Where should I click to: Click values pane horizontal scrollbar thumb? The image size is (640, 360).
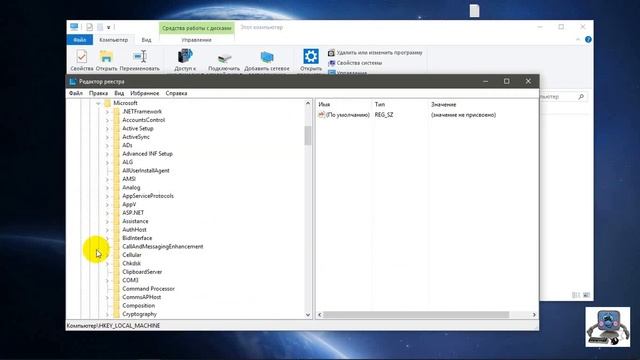416,315
